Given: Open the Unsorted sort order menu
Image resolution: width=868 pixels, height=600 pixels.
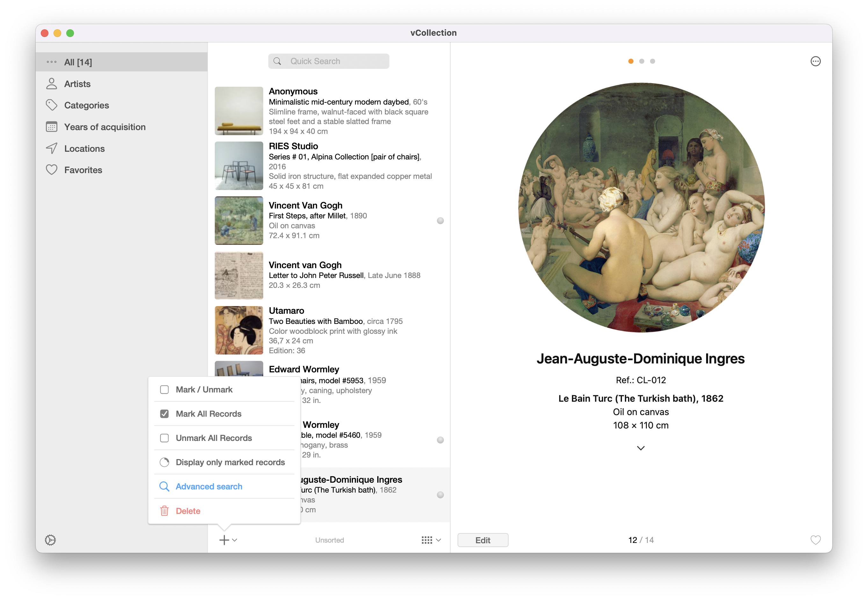Looking at the screenshot, I should 329,540.
